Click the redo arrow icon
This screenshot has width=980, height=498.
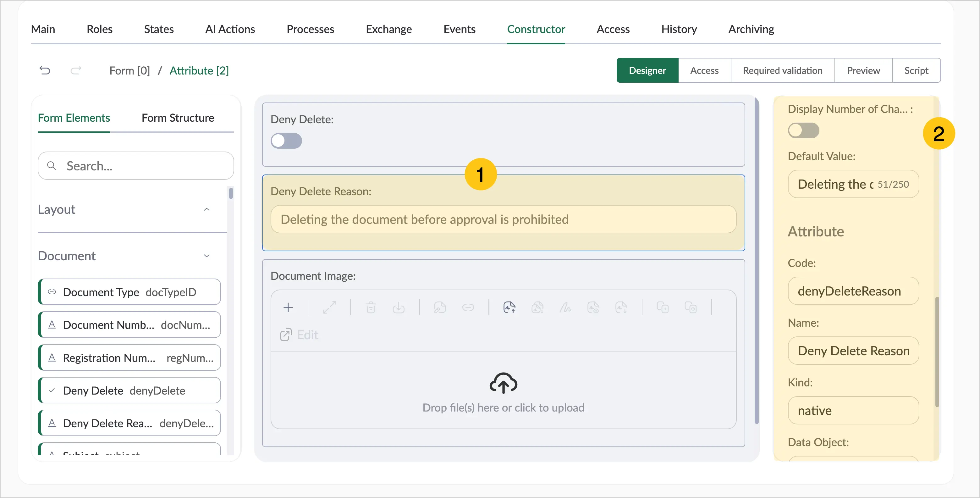[76, 70]
